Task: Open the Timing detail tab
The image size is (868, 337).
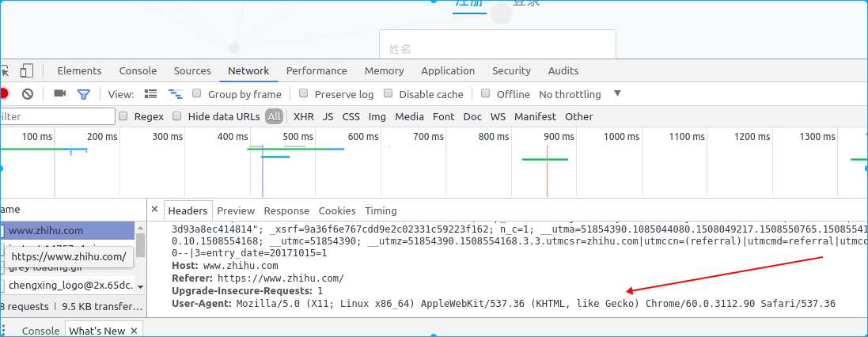Action: tap(381, 211)
